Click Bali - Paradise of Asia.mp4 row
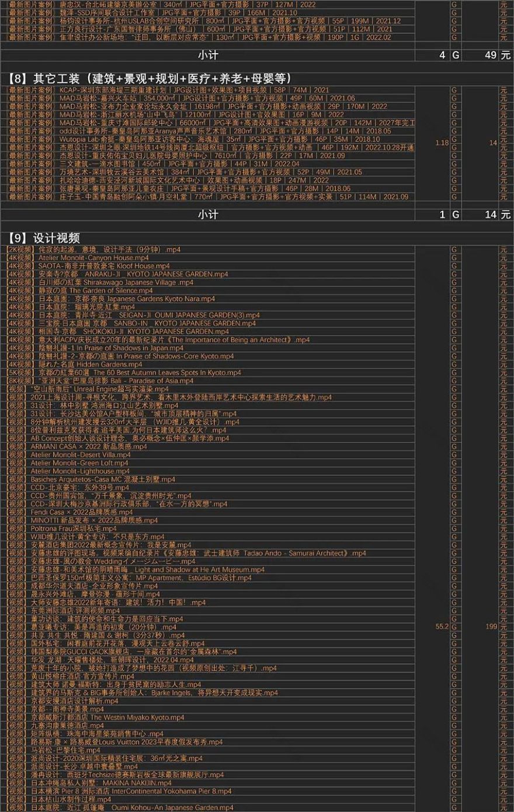514x812 pixels. 112,381
